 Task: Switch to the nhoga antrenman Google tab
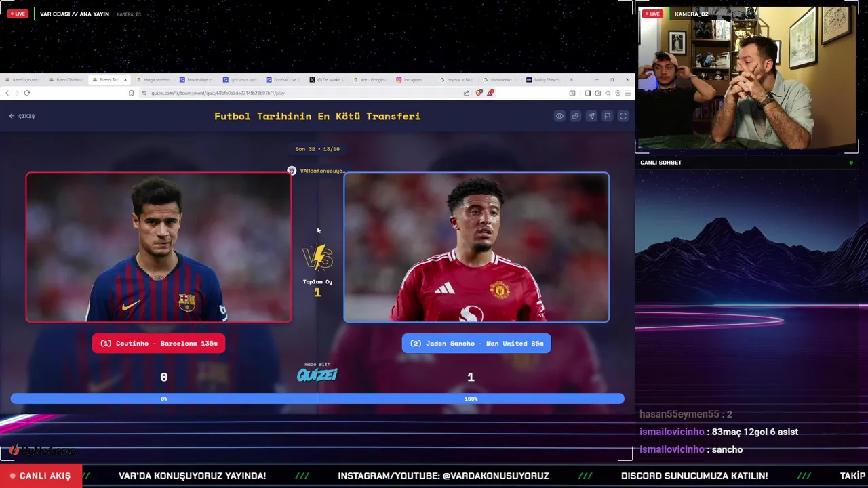click(x=155, y=80)
